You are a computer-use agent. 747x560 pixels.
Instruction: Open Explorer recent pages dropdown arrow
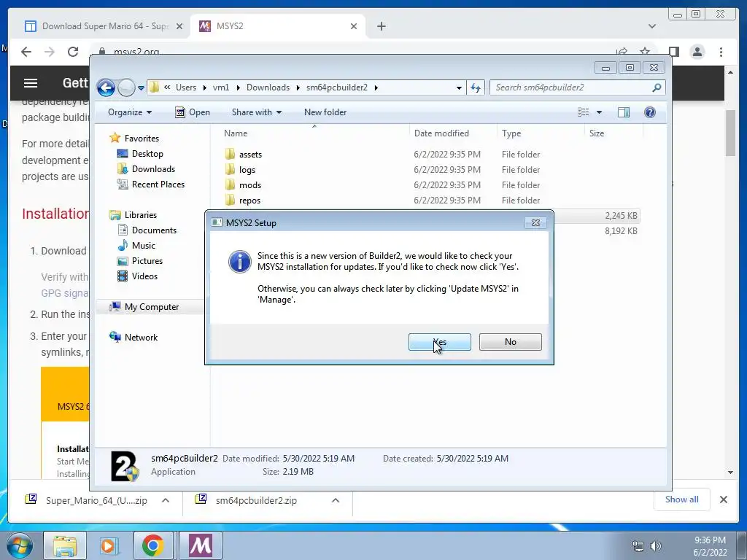(x=141, y=88)
